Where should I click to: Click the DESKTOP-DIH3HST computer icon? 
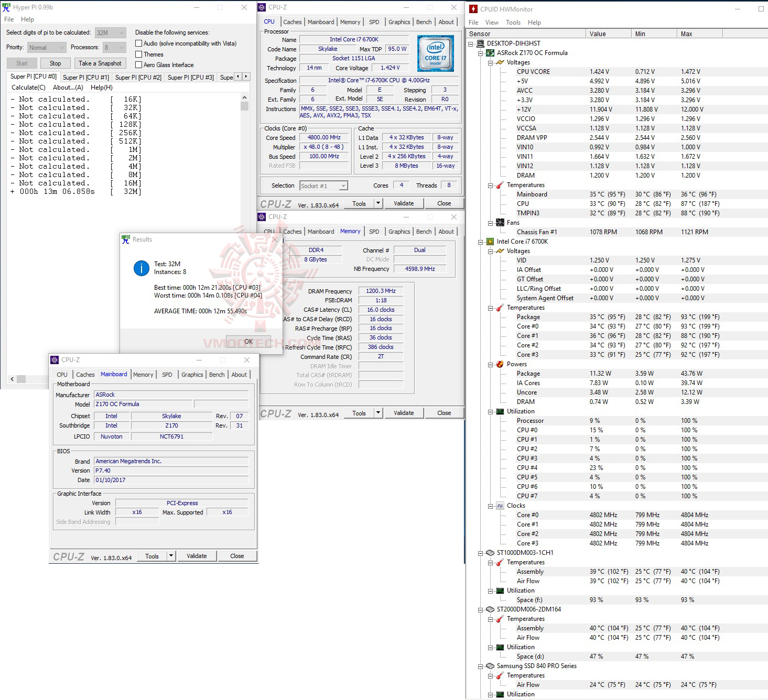pyautogui.click(x=480, y=43)
